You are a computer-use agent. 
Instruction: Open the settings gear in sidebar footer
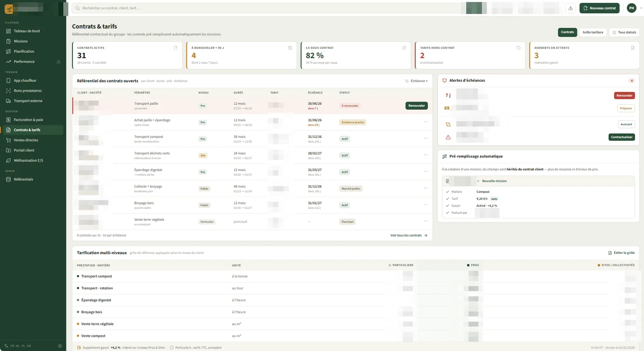(x=60, y=346)
